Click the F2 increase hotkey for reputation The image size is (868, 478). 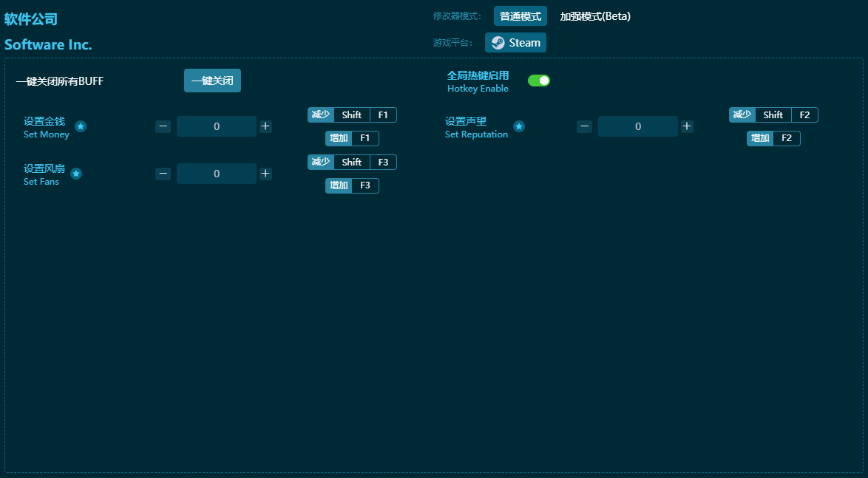[773, 138]
